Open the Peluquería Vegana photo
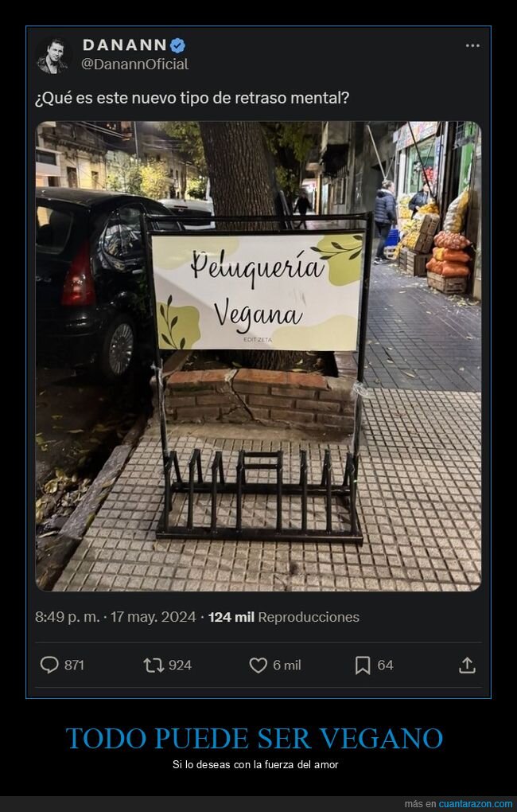The width and height of the screenshot is (517, 812). pos(258,357)
